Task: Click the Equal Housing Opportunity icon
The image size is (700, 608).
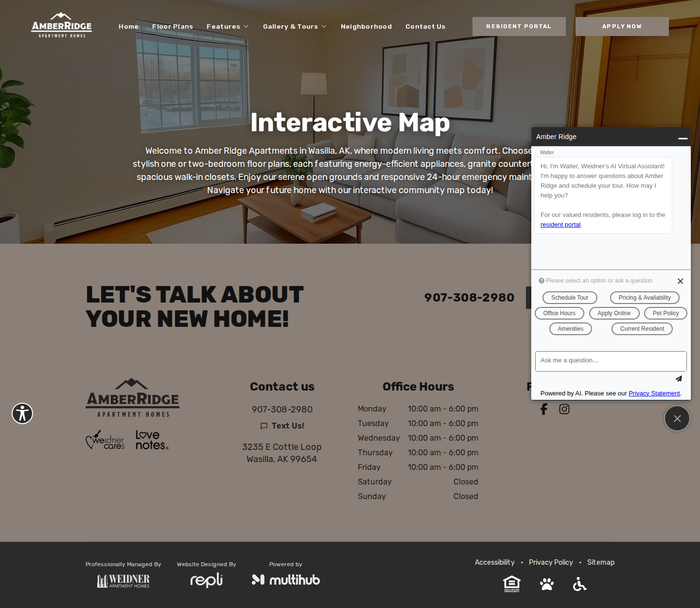Action: pos(512,584)
